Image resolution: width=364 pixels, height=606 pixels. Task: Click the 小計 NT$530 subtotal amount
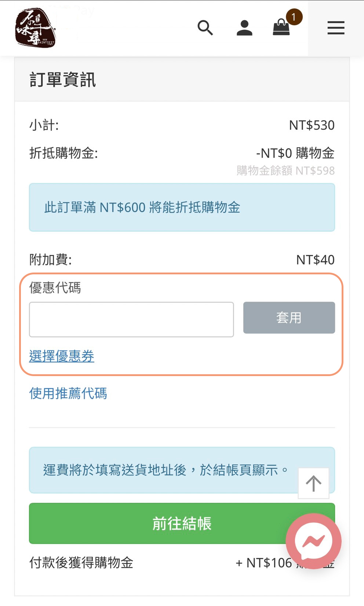(312, 125)
